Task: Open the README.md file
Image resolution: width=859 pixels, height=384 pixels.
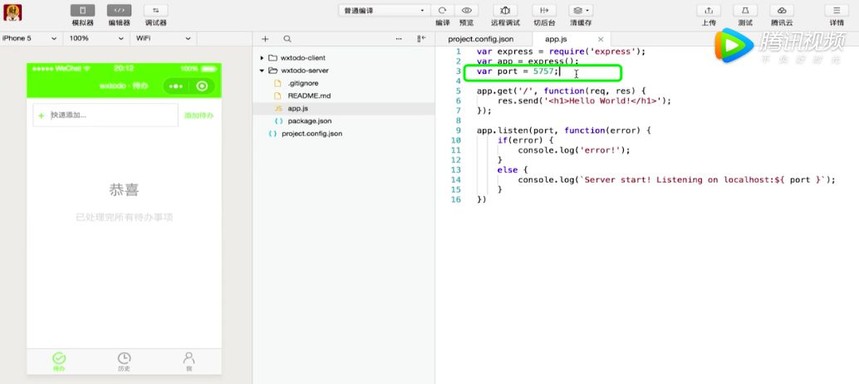Action: pyautogui.click(x=309, y=95)
